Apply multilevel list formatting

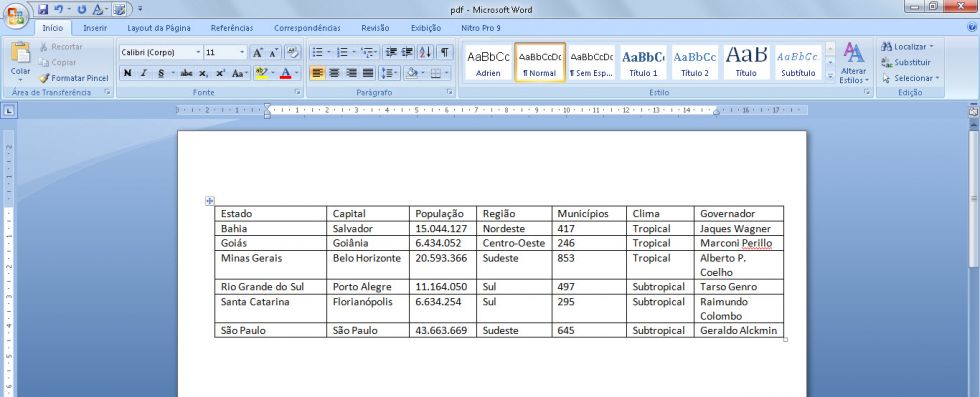pos(367,53)
